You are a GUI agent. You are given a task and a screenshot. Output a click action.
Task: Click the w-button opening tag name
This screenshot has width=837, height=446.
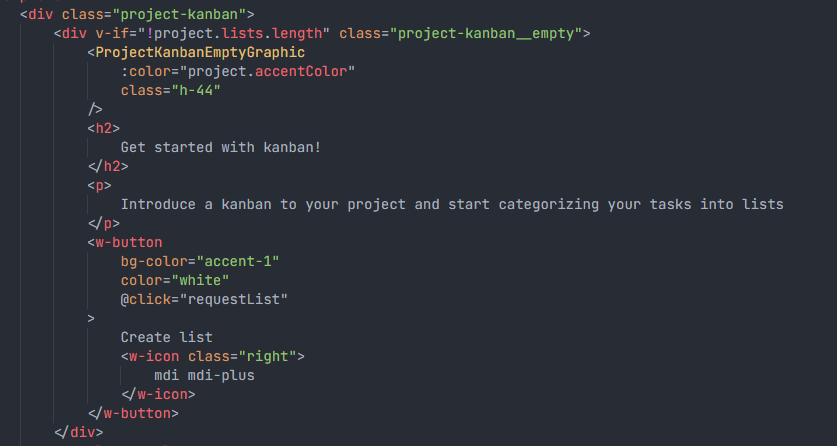129,243
